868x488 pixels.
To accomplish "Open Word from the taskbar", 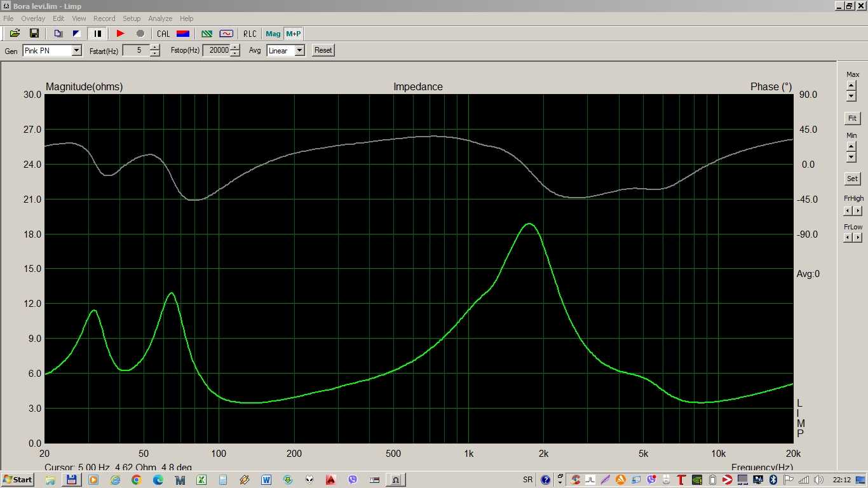I will tap(266, 480).
